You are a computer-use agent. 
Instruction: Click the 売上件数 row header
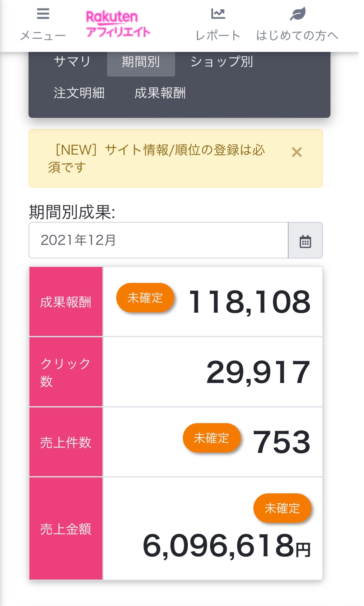66,442
